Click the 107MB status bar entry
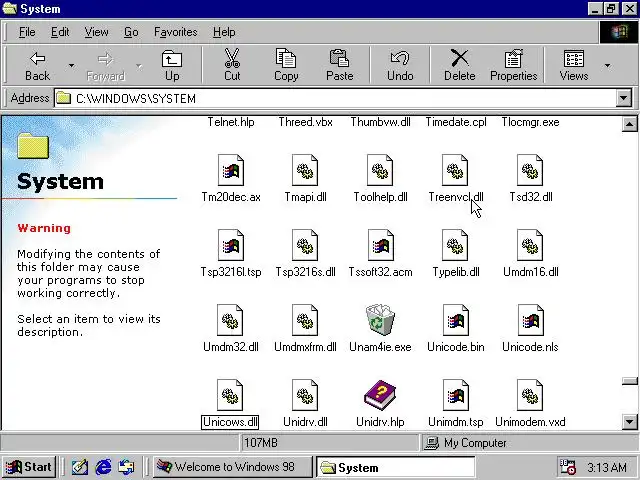Screen dimensions: 640x480 (330, 443)
